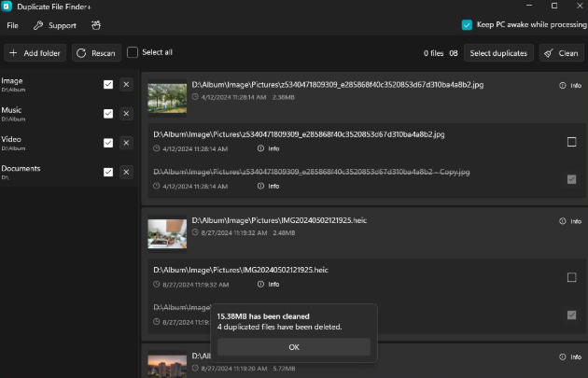Click the Select duplicates button
The image size is (588, 378).
pos(498,53)
